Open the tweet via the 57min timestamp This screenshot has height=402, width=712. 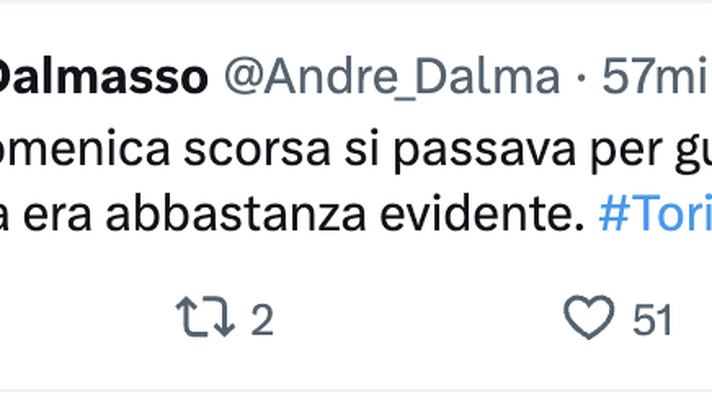click(657, 76)
